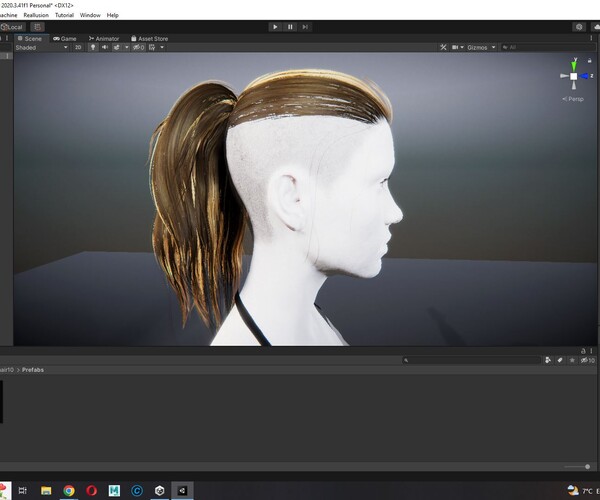The height and width of the screenshot is (500, 600).
Task: Open the Asset Store tab
Action: [x=149, y=39]
